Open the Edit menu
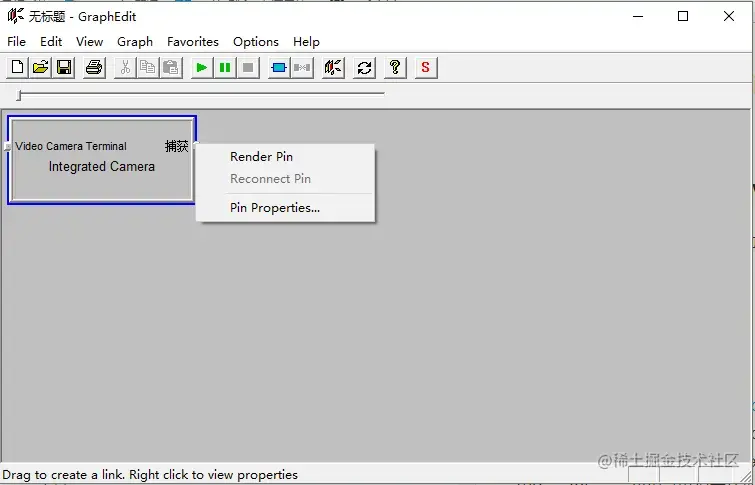The image size is (755, 485). click(x=51, y=42)
